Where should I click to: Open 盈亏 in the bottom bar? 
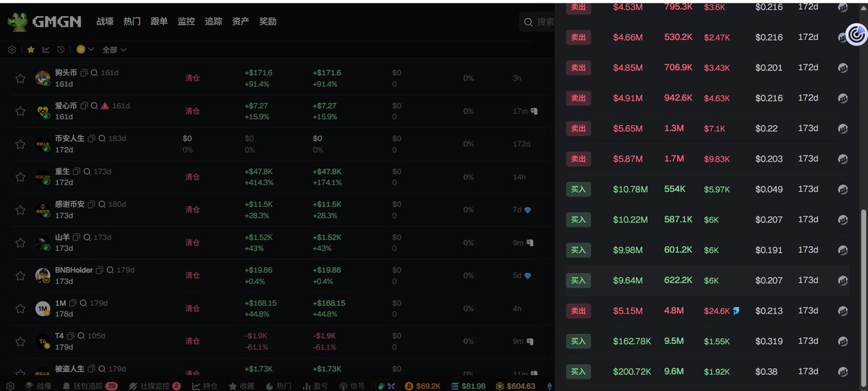(x=315, y=386)
